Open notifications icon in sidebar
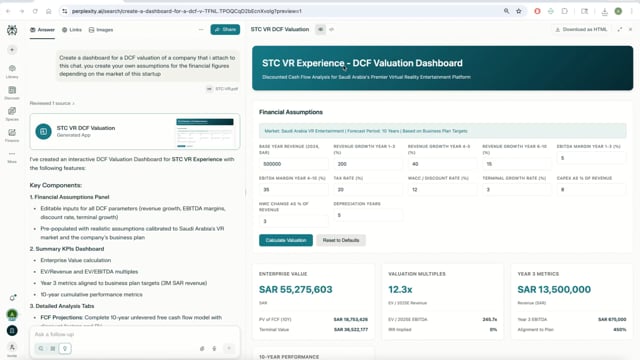The width and height of the screenshot is (640, 360). pos(13,298)
